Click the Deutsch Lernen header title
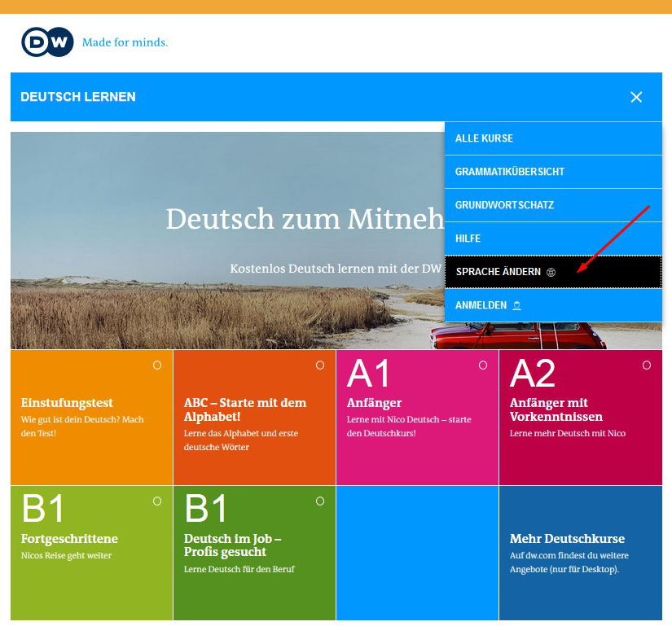Screen dimensions: 672x626 (78, 97)
